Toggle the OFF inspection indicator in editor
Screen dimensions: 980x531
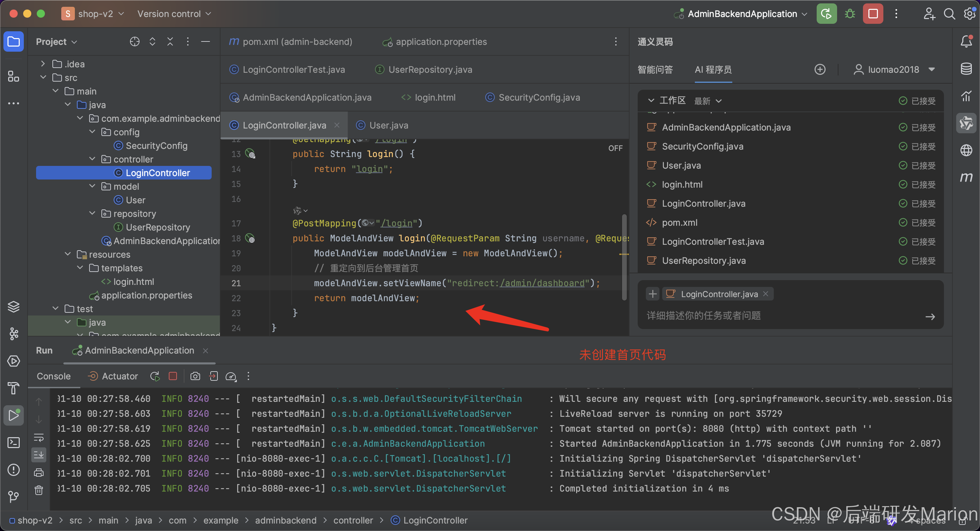[x=615, y=148]
